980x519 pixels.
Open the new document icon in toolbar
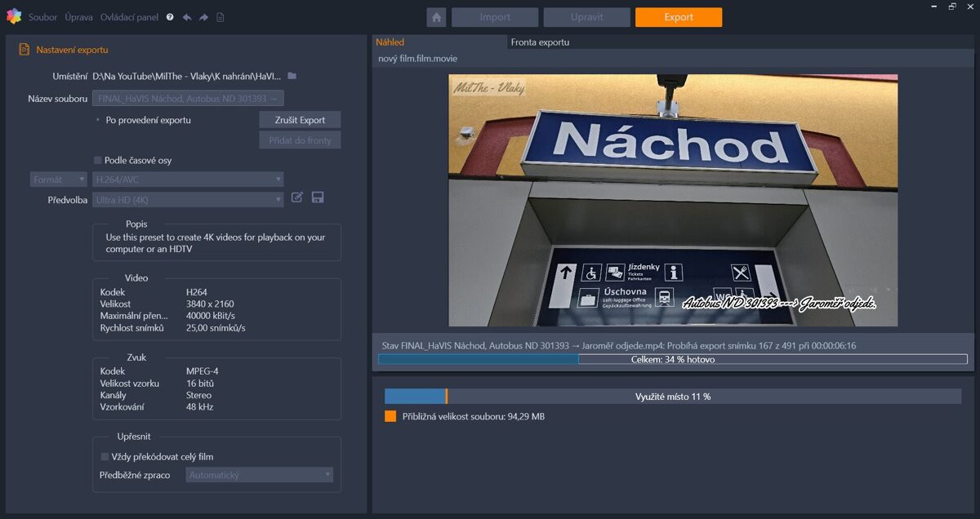tap(220, 16)
